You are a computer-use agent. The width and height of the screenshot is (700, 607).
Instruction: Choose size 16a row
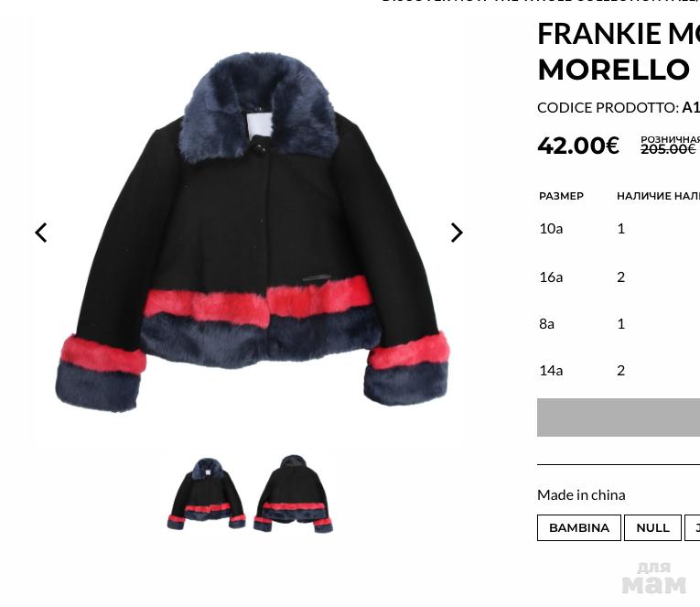619,277
